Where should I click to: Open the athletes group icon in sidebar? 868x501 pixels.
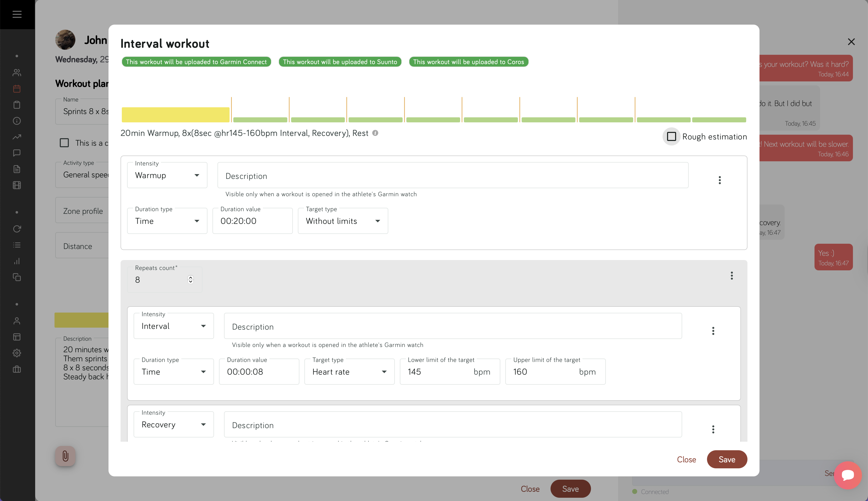17,73
